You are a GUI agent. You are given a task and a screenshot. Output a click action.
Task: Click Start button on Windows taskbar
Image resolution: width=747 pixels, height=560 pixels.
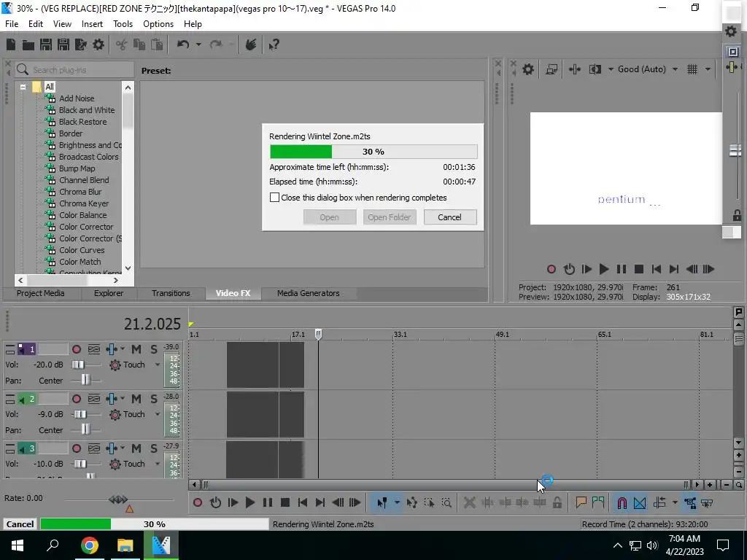18,545
